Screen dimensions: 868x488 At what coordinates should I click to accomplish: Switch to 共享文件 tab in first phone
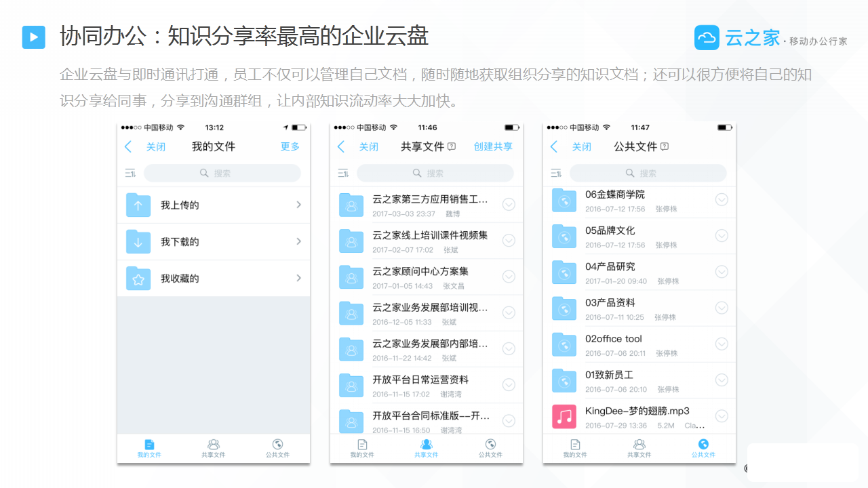(x=213, y=449)
